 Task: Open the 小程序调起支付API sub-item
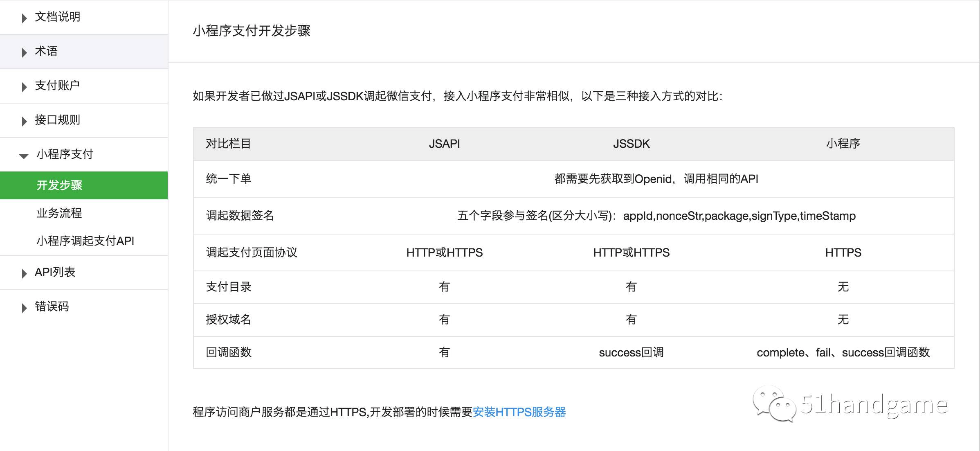(x=85, y=241)
